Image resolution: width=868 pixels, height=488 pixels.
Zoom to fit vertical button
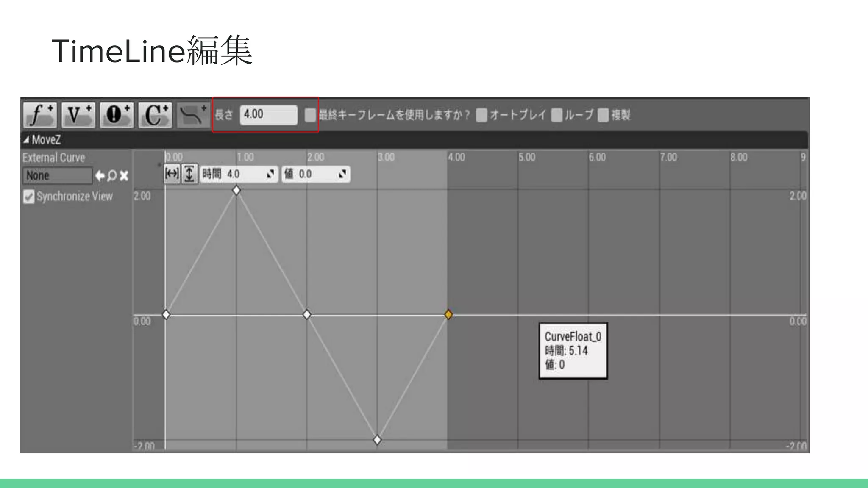pos(189,174)
